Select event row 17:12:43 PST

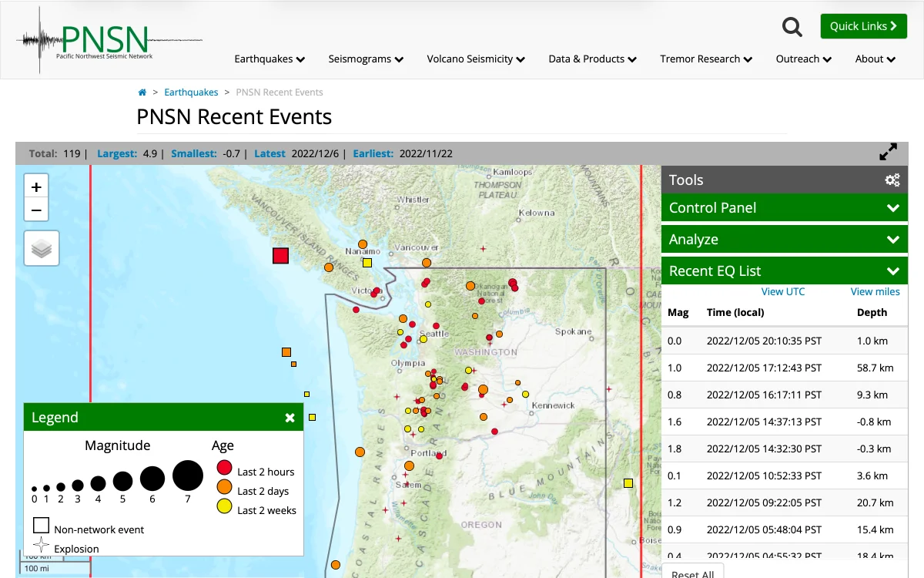click(x=785, y=368)
